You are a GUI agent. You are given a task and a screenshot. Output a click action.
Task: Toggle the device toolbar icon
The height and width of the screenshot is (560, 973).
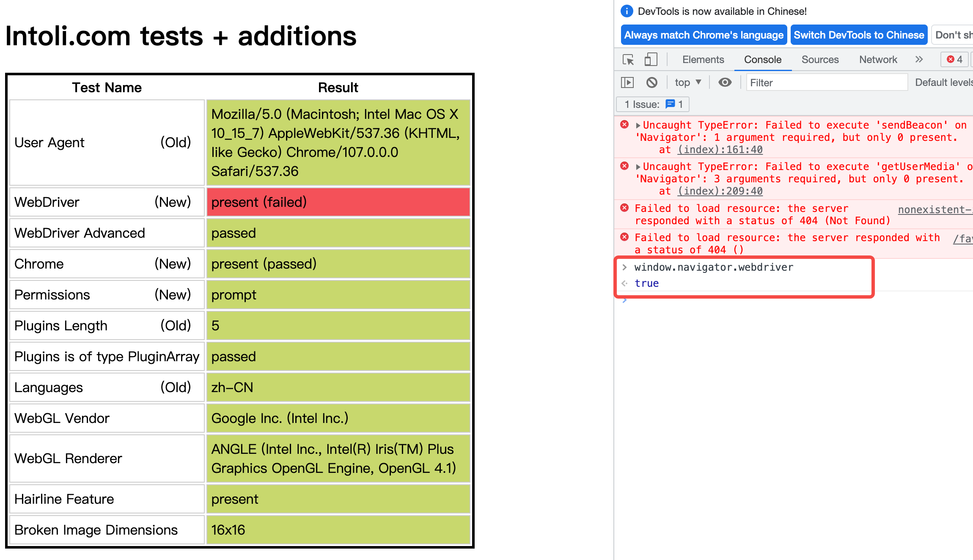tap(651, 60)
